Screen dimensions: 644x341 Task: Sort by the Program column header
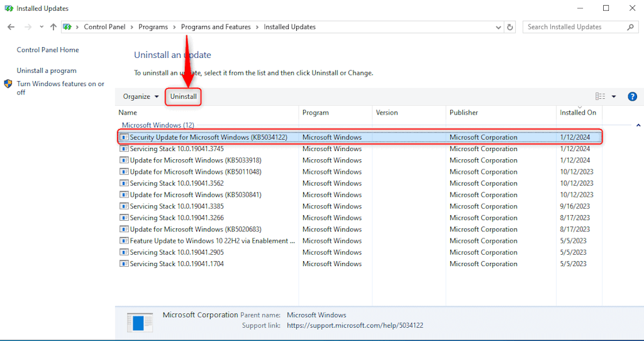pyautogui.click(x=316, y=113)
